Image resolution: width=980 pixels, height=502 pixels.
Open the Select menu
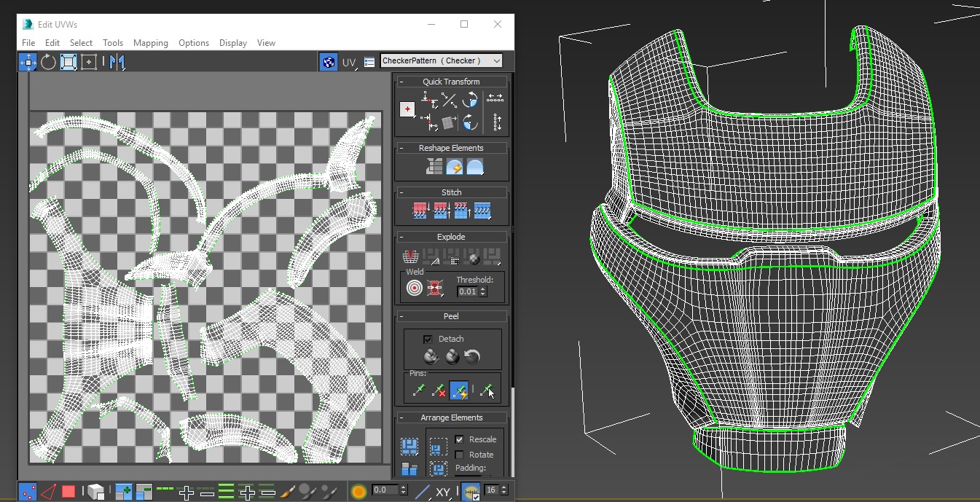tap(81, 43)
